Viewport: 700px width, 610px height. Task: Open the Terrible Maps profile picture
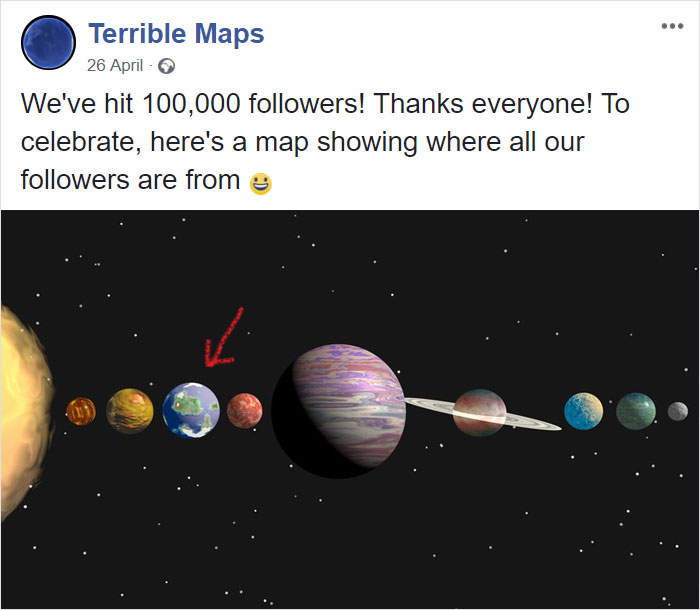[48, 42]
